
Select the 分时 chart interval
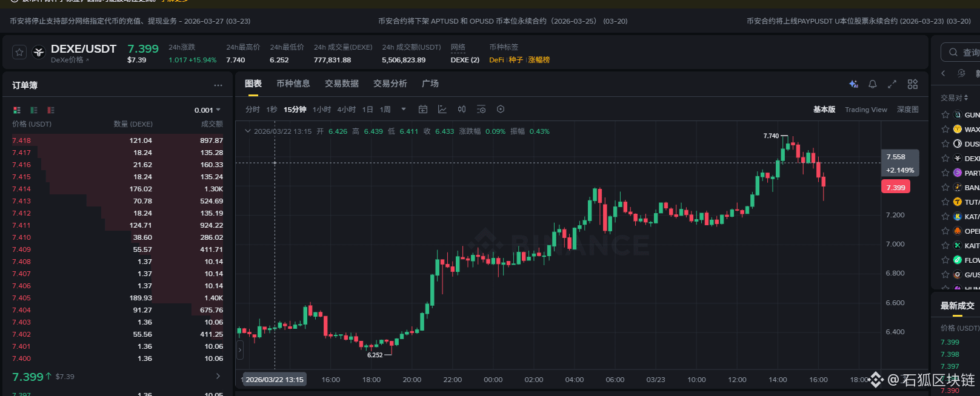(x=253, y=110)
